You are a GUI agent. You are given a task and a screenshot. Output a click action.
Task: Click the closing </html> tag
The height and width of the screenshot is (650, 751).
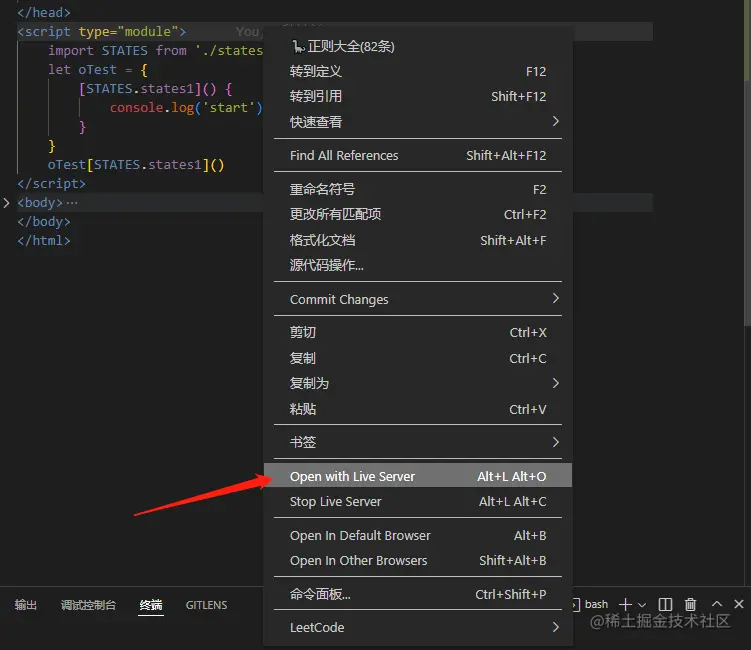pos(44,240)
